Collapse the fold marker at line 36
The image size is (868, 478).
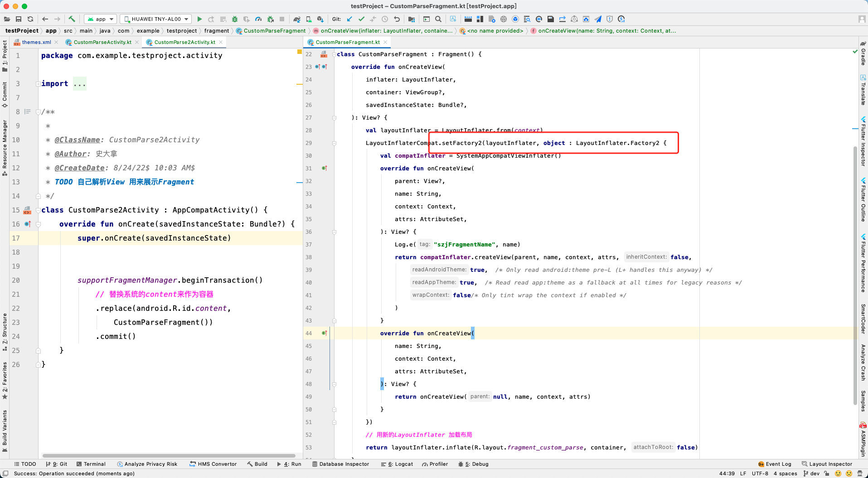tap(334, 232)
